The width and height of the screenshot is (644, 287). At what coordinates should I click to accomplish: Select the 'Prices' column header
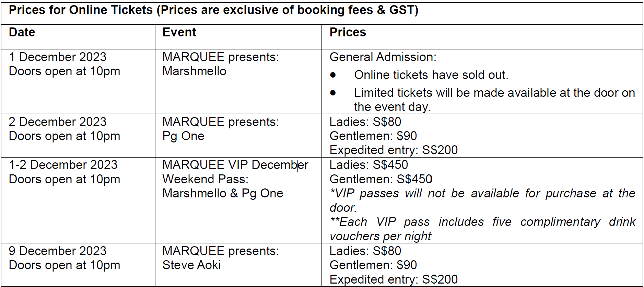(x=348, y=32)
